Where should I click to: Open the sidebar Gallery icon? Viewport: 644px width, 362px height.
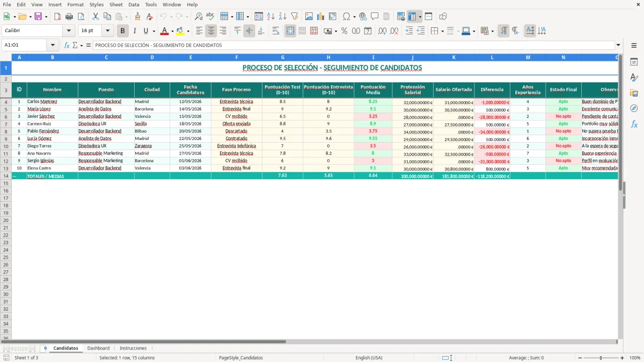(x=634, y=93)
